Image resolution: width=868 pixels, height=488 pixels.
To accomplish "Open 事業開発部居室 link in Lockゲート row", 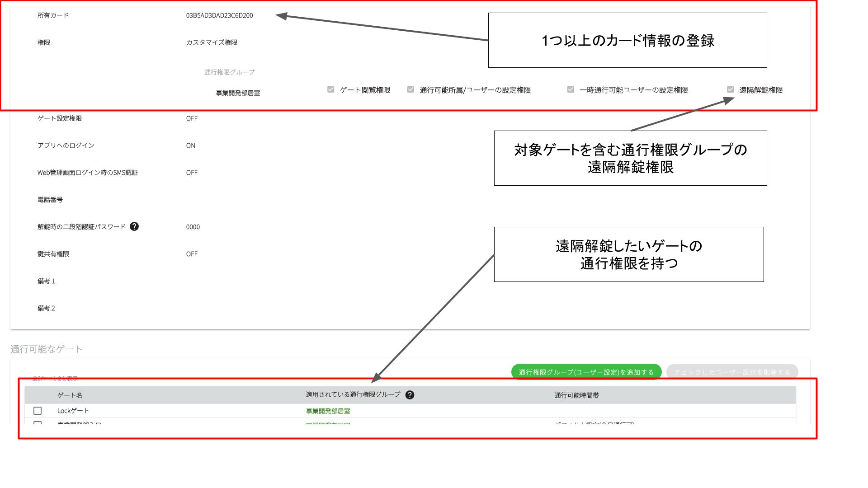I will click(328, 411).
